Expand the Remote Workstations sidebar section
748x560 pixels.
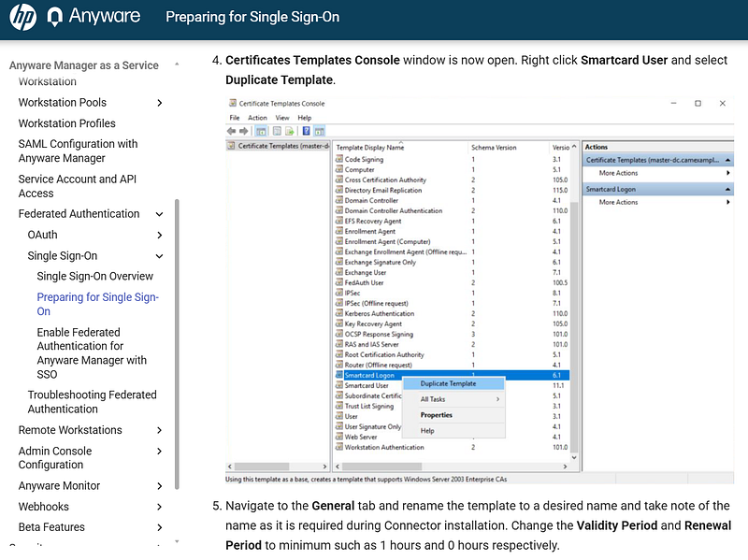[160, 430]
